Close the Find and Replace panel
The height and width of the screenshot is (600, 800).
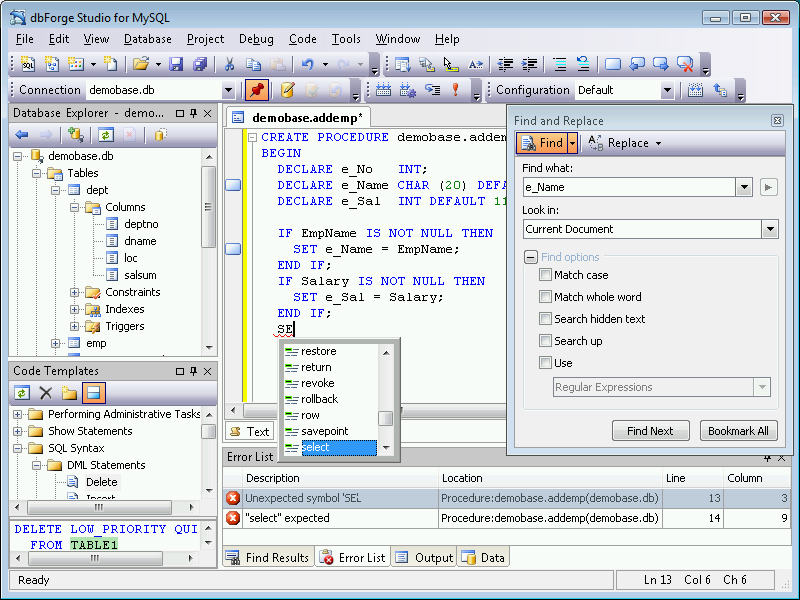(777, 120)
